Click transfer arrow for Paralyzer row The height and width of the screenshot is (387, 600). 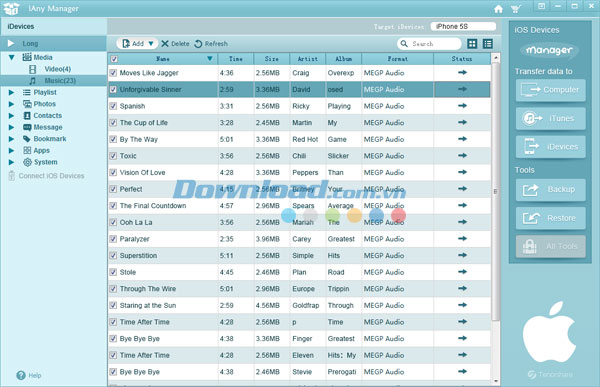462,238
